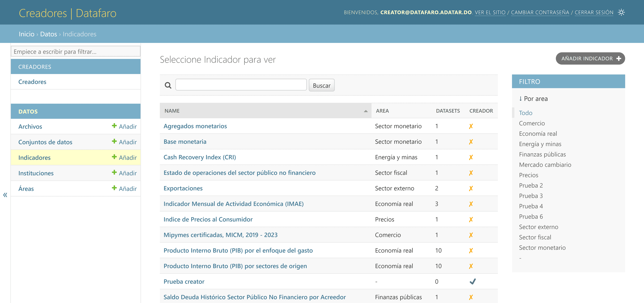Open Indicador Mensual de Actividad Económica (IMAE)
This screenshot has height=303, width=644.
(x=233, y=204)
